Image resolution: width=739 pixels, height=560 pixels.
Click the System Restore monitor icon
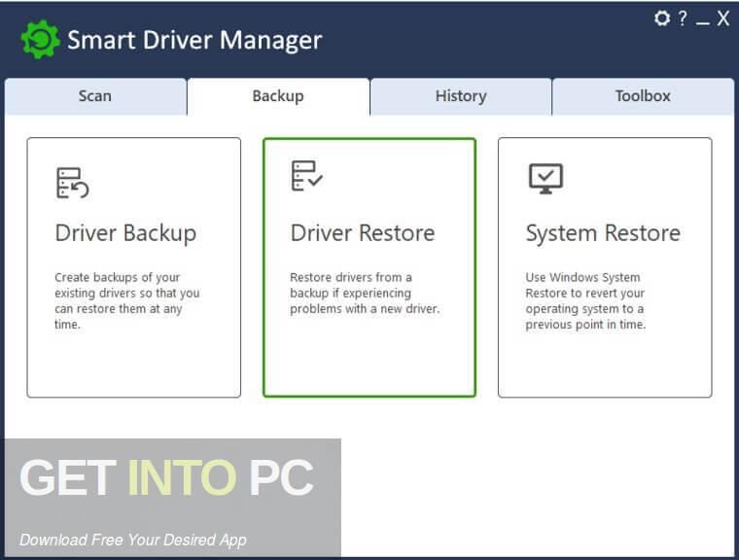tap(545, 178)
